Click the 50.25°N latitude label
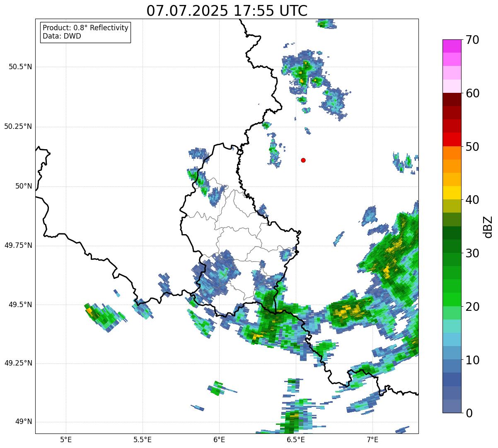Image resolution: width=498 pixels, height=448 pixels. click(x=18, y=126)
